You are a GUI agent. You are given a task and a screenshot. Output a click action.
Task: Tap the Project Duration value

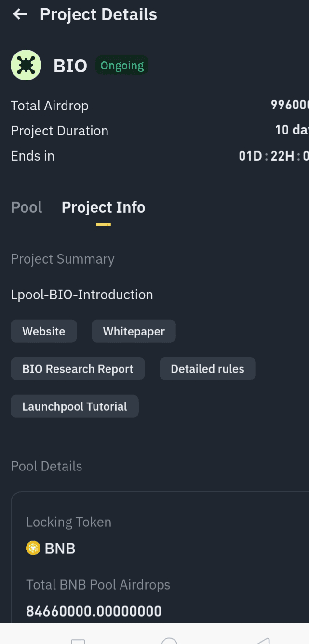(292, 130)
